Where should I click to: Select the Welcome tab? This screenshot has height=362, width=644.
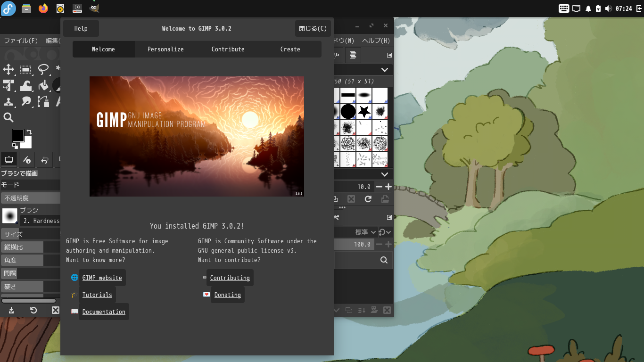[103, 49]
